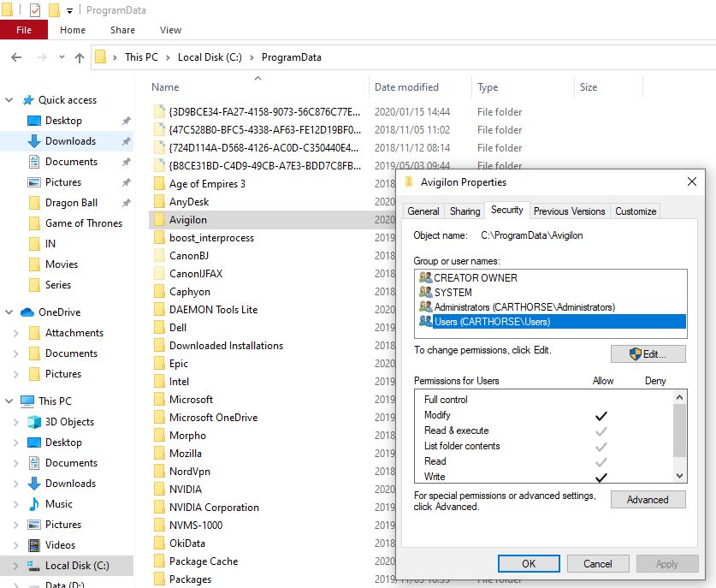
Task: Click the Pictures icon under Quick access
Action: [x=34, y=182]
